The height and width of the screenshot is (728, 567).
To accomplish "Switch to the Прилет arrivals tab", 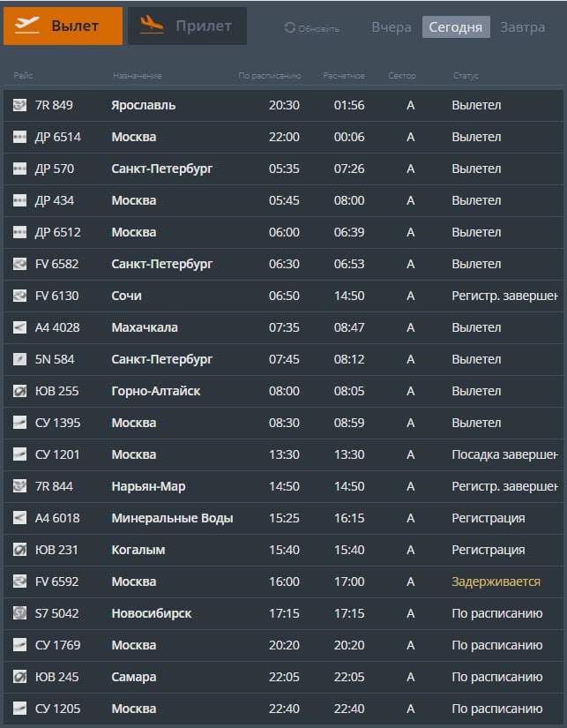I will pyautogui.click(x=187, y=26).
